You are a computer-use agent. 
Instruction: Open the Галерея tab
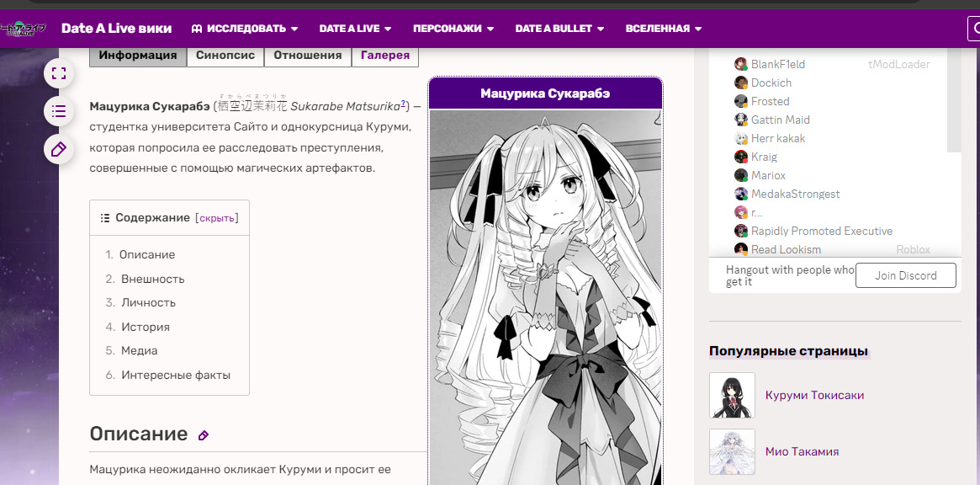pyautogui.click(x=384, y=56)
